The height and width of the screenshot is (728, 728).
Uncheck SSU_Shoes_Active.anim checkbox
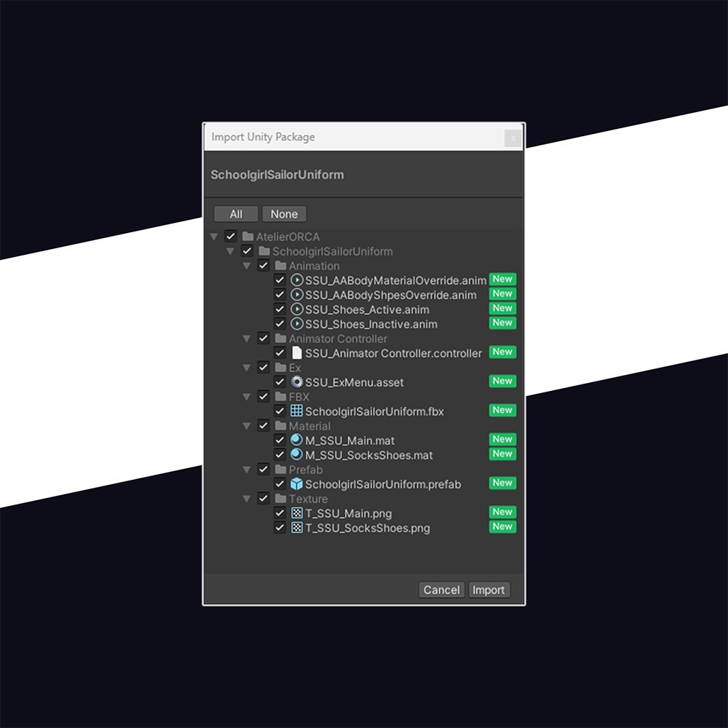(x=280, y=309)
